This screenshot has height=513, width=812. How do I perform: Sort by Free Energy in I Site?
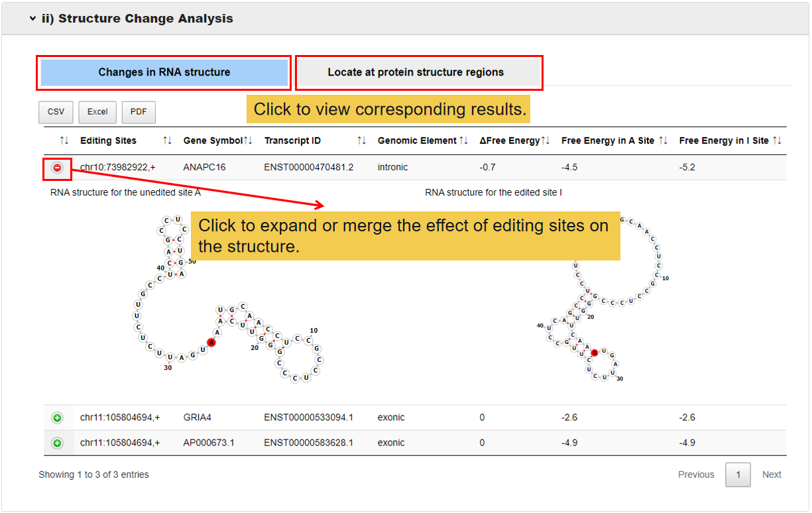777,141
